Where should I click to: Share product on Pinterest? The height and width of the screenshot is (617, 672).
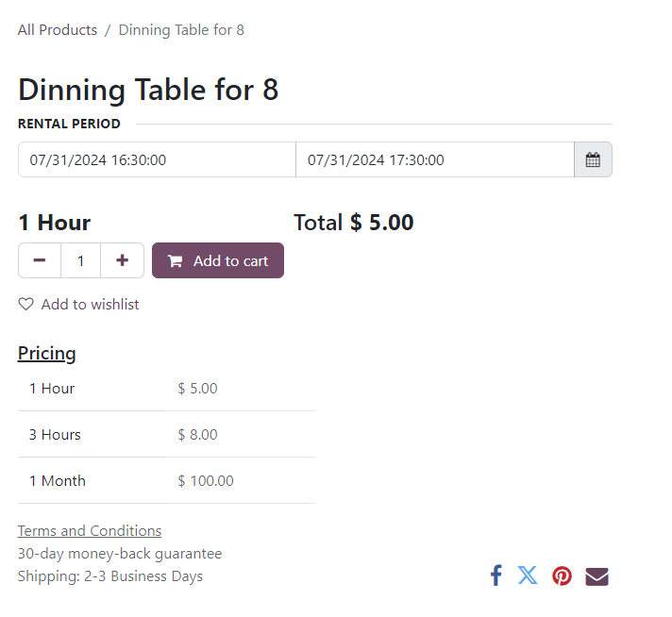[x=562, y=575]
